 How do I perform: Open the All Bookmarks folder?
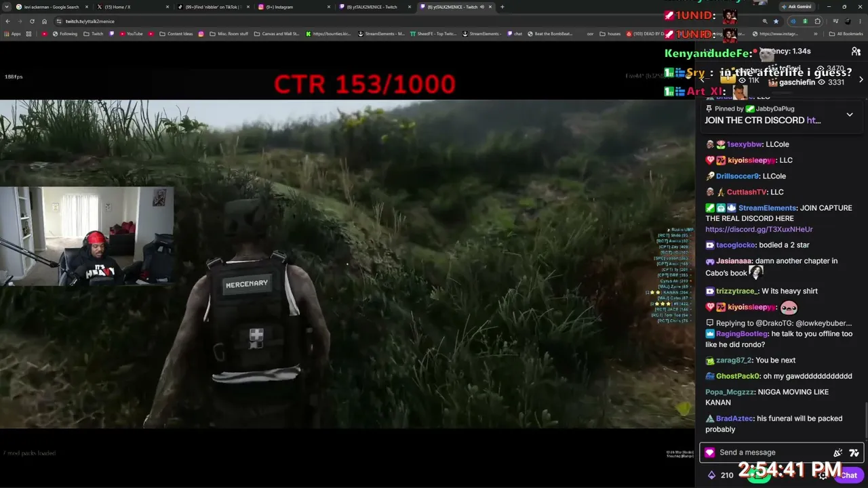[x=846, y=34]
